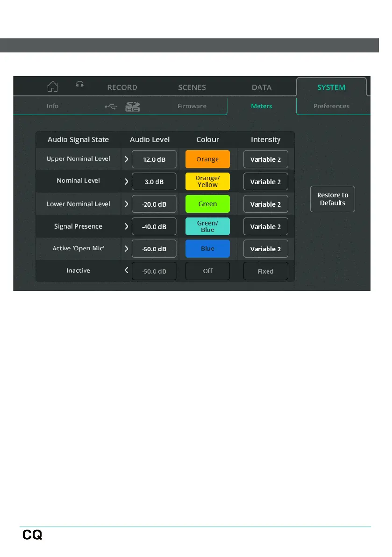This screenshot has width=392, height=557.
Task: Open the Preferences sub-tab
Action: pyautogui.click(x=331, y=106)
